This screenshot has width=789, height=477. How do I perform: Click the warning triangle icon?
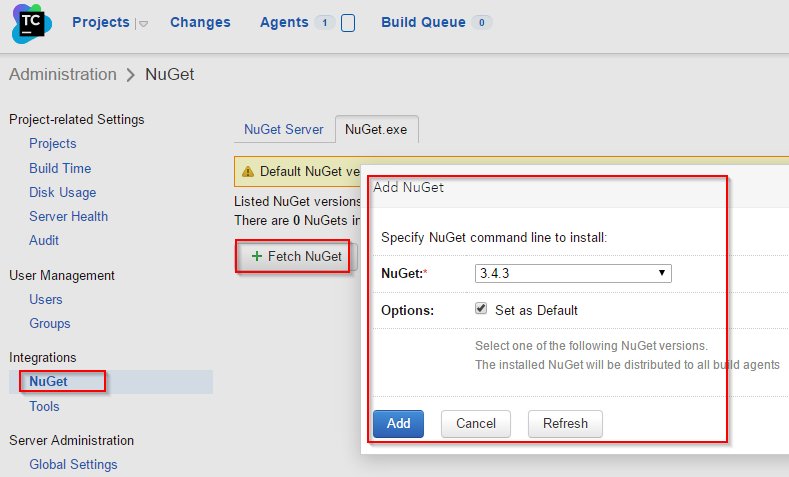[248, 172]
